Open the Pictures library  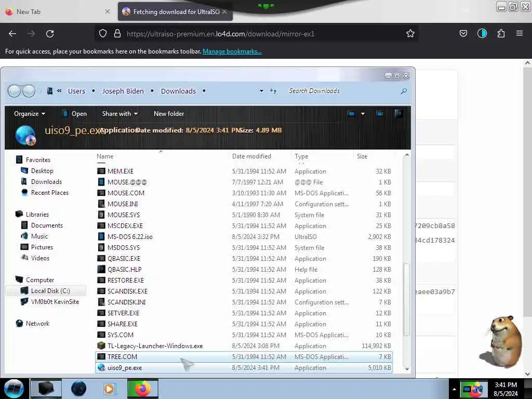pyautogui.click(x=37, y=247)
